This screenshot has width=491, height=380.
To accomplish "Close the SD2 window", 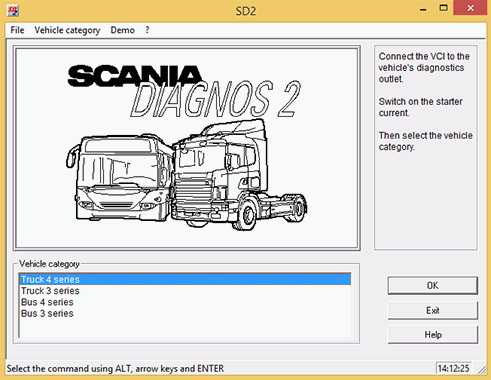I will pyautogui.click(x=470, y=8).
